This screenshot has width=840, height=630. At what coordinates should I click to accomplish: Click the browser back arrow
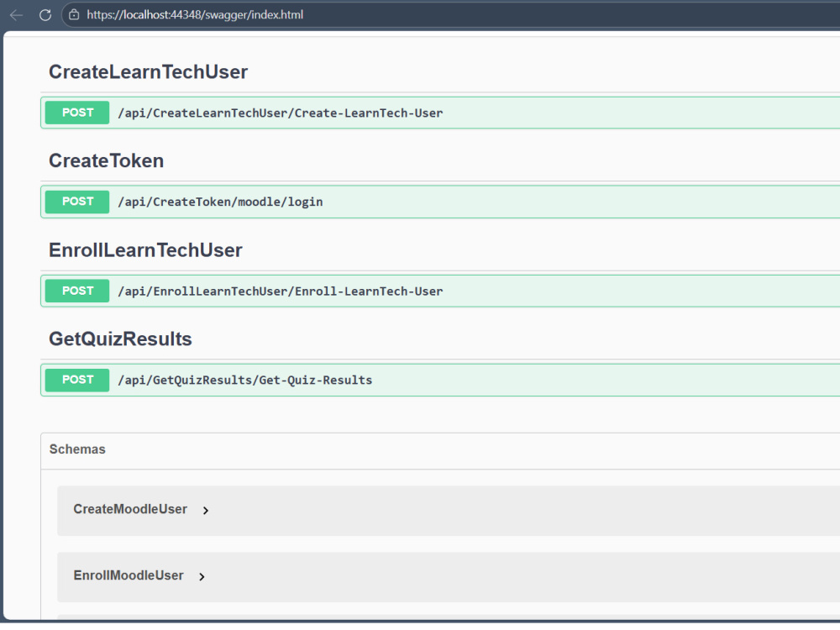16,15
